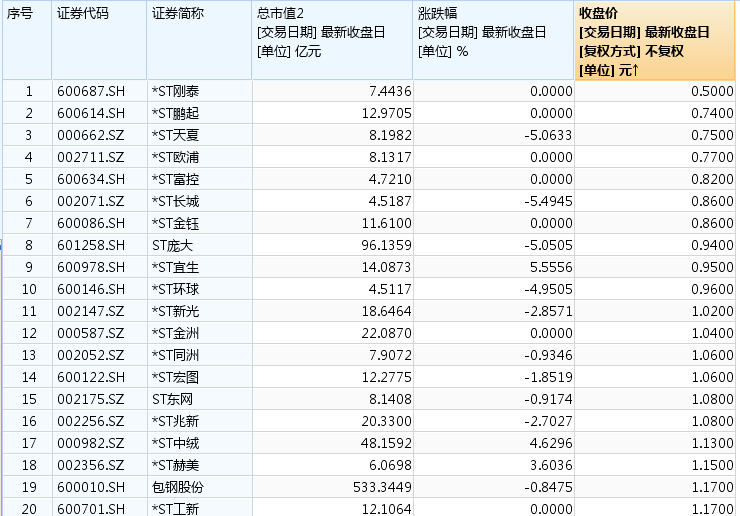Select market cap value 96.1359

tap(387, 245)
